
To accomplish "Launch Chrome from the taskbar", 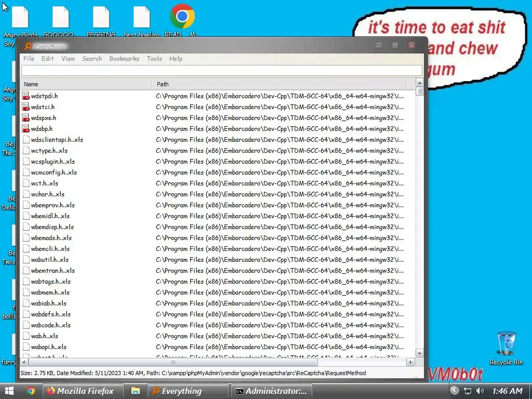I will coord(31,391).
